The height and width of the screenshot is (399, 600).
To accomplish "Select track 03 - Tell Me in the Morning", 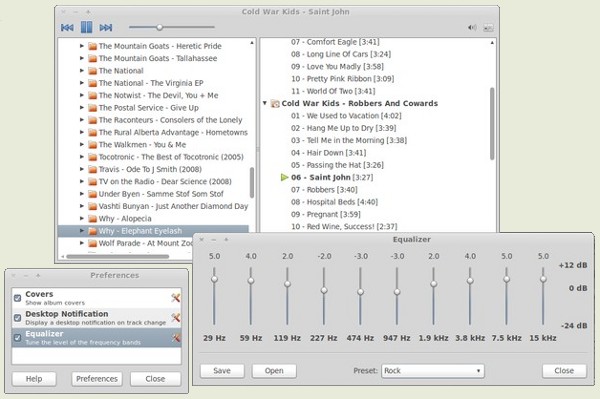I will 349,140.
